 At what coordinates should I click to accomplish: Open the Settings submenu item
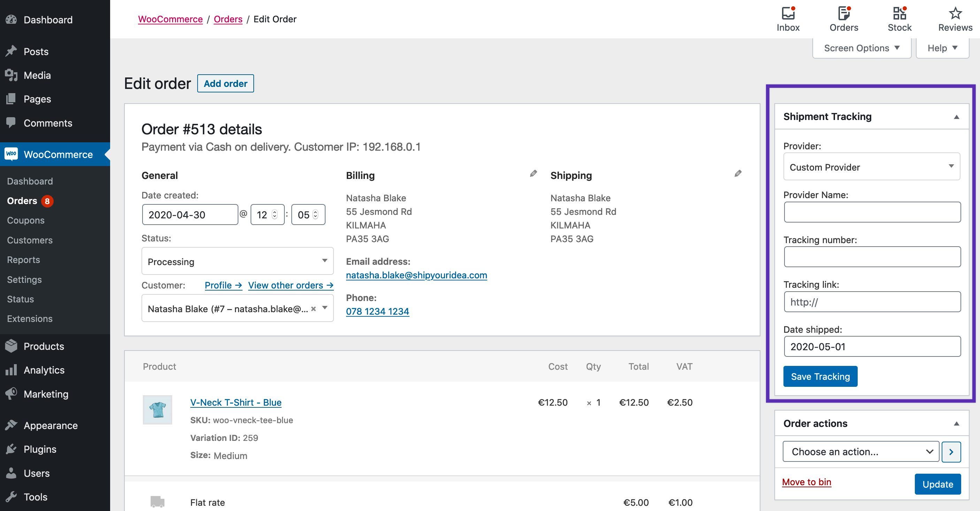click(x=24, y=279)
